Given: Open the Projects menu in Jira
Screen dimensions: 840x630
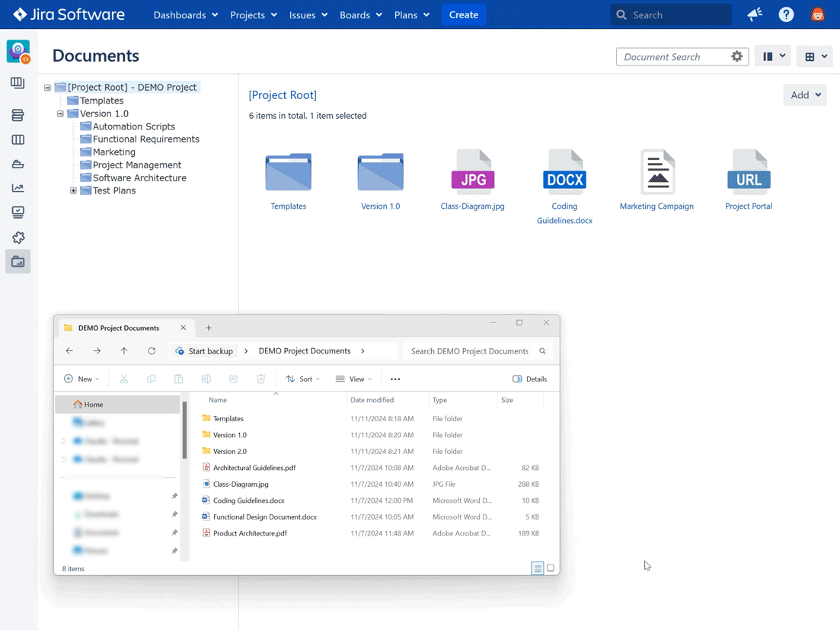Looking at the screenshot, I should point(253,14).
